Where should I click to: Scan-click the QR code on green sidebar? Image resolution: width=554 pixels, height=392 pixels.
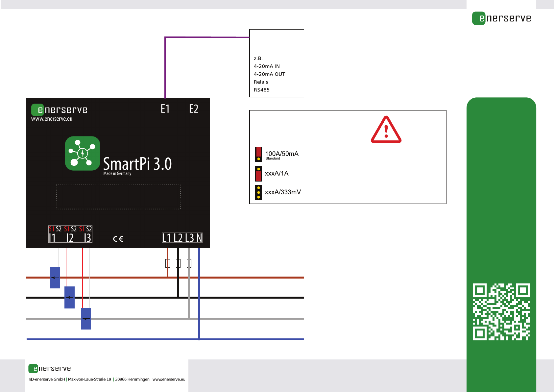501,312
